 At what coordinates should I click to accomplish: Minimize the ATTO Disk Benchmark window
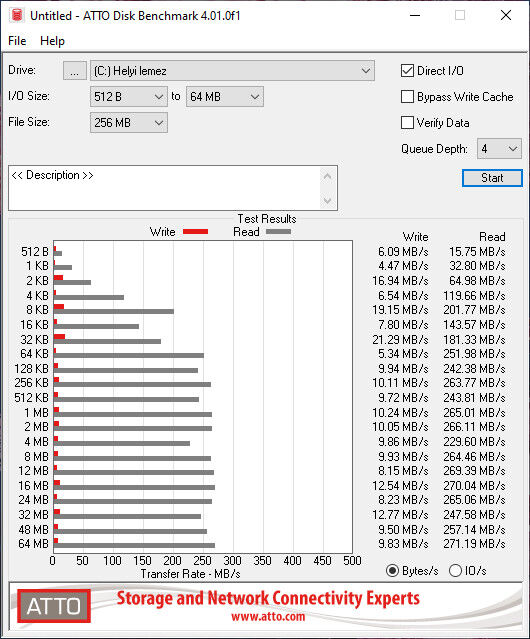[415, 15]
